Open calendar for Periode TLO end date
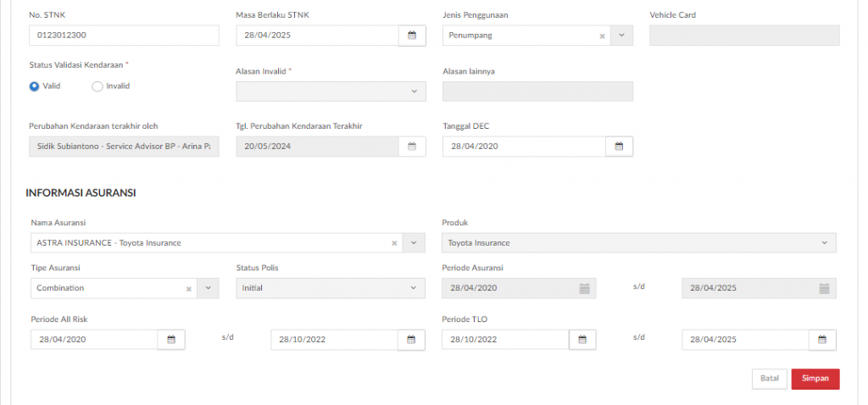Viewport: 868px width, 405px height. click(x=822, y=340)
